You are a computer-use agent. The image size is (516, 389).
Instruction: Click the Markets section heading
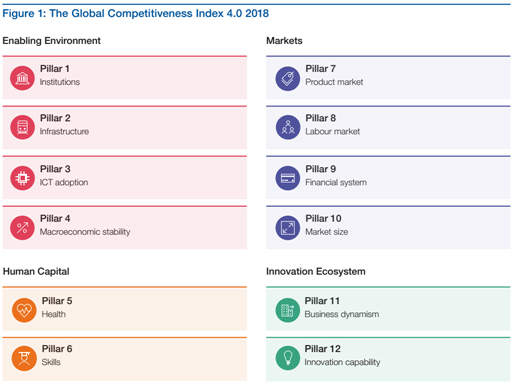click(284, 41)
